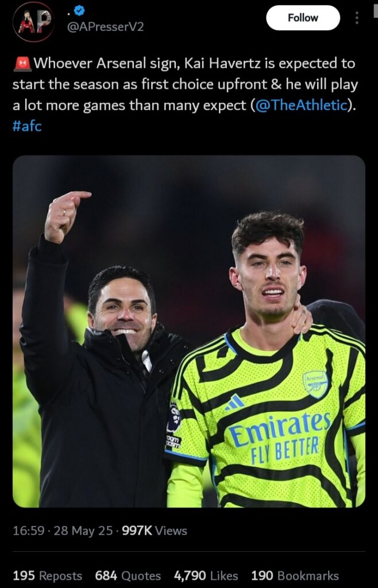Click the Emirates Fly Better sponsor logo
The image size is (378, 588).
(x=279, y=437)
